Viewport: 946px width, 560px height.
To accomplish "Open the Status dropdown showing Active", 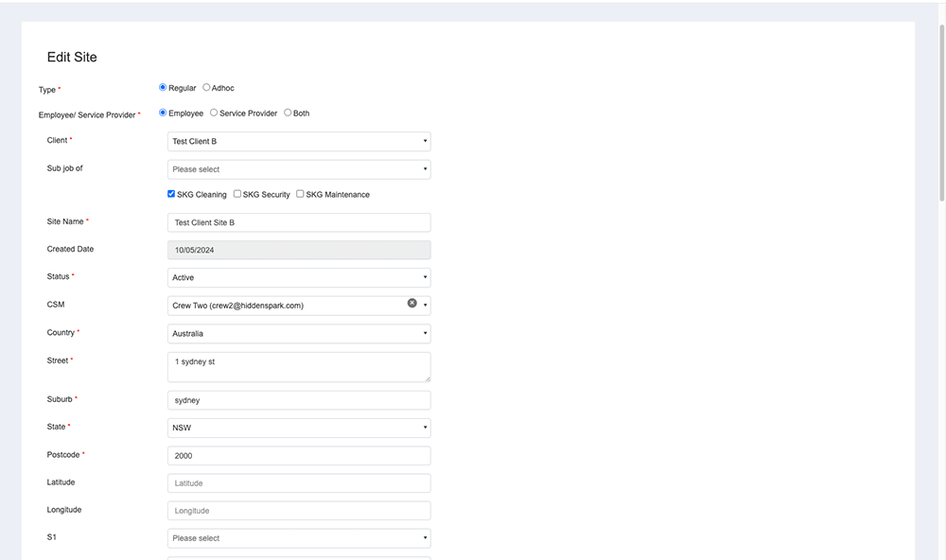I will (299, 277).
